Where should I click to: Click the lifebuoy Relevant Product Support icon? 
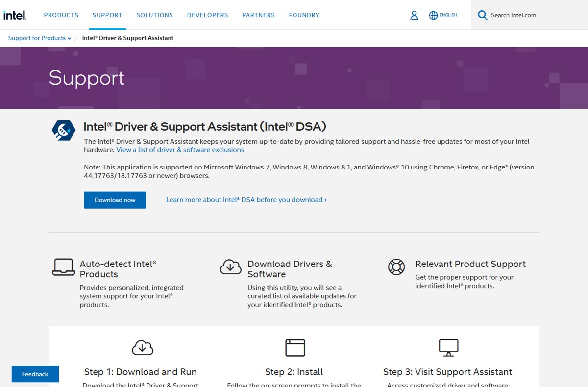click(x=396, y=267)
